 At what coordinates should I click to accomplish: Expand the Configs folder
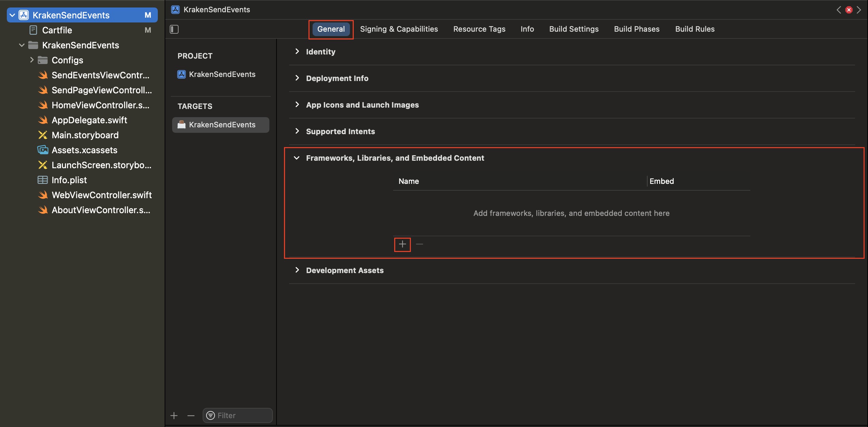(32, 60)
